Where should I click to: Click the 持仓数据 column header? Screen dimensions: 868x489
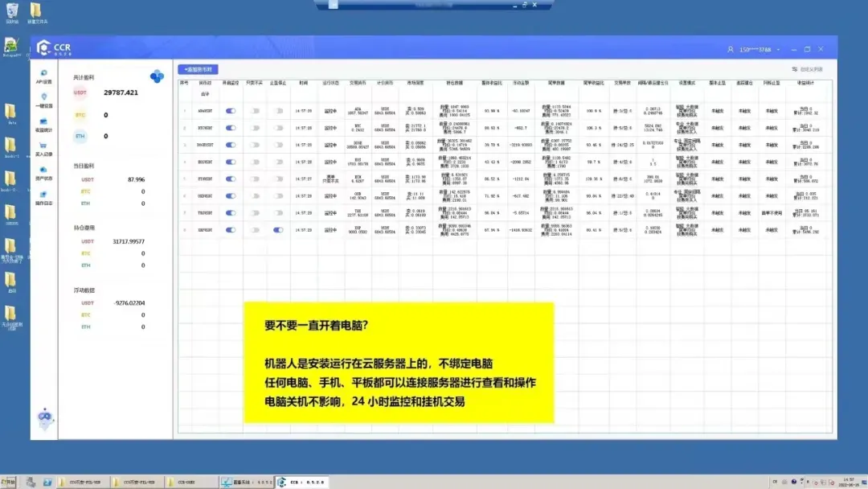point(454,83)
